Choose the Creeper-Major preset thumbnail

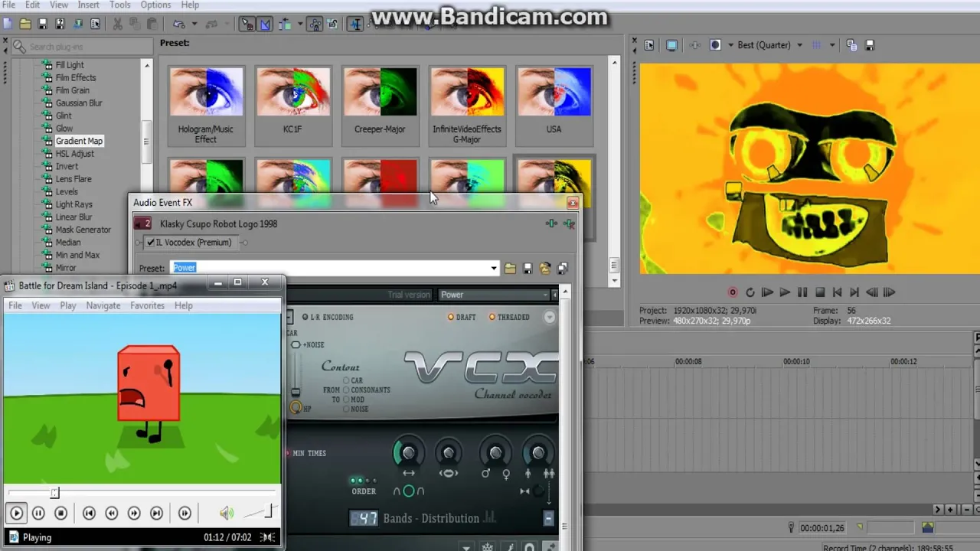click(x=380, y=105)
